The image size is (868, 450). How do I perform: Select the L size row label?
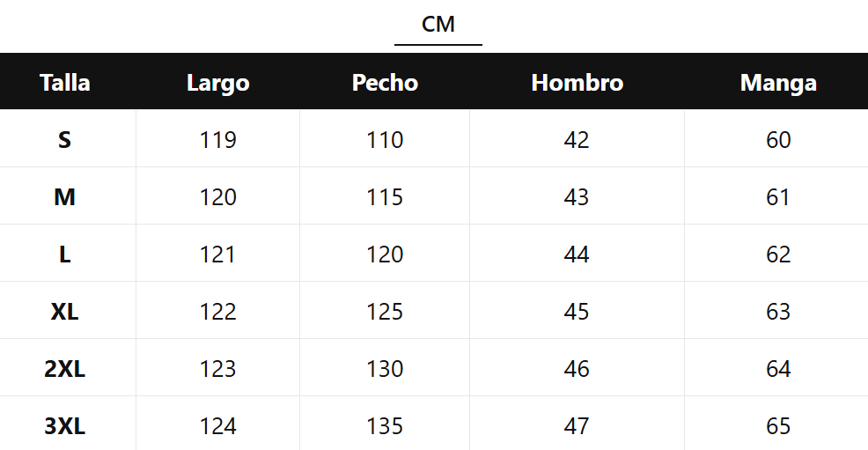pos(65,255)
